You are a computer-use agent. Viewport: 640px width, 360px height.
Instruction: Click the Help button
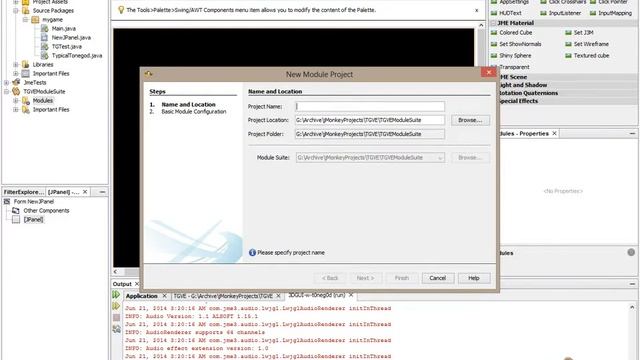pyautogui.click(x=474, y=278)
